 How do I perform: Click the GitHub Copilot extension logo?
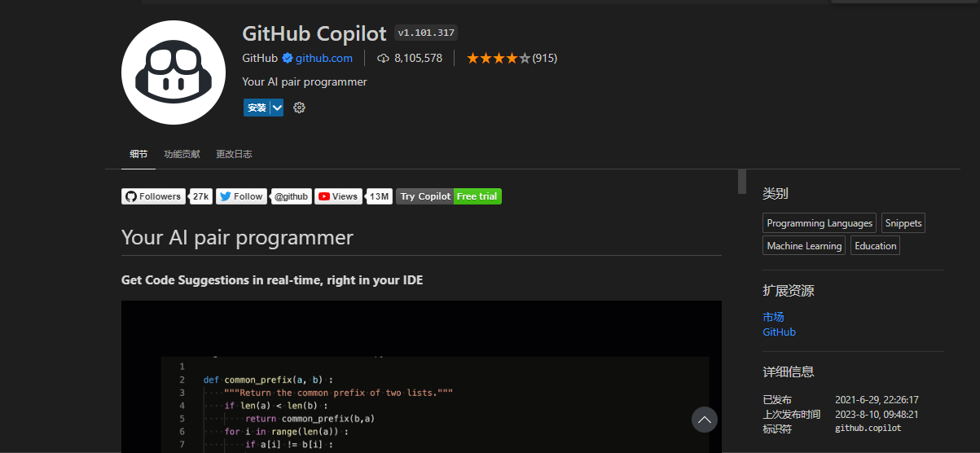click(173, 73)
